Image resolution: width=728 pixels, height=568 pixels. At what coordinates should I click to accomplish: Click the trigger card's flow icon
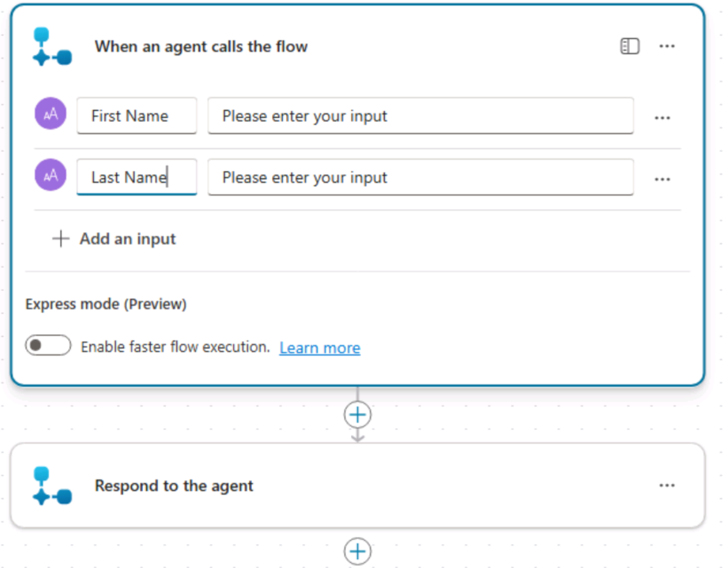[x=52, y=47]
